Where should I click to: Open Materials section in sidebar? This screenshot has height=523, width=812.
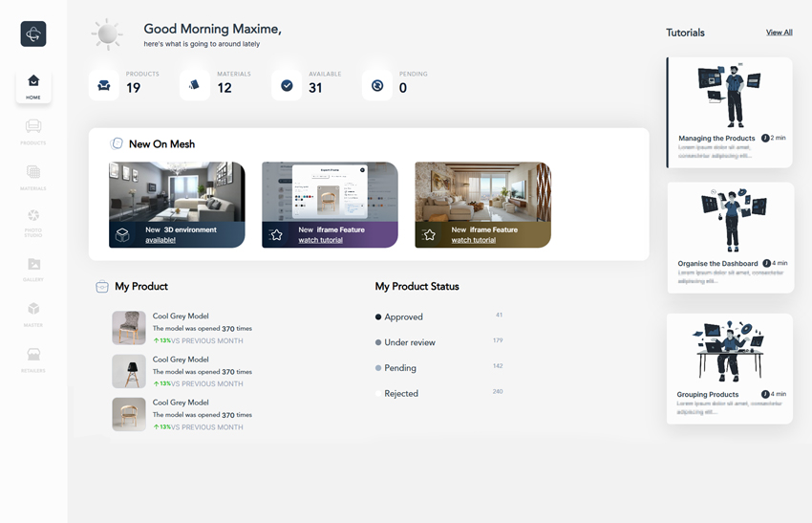(x=33, y=177)
